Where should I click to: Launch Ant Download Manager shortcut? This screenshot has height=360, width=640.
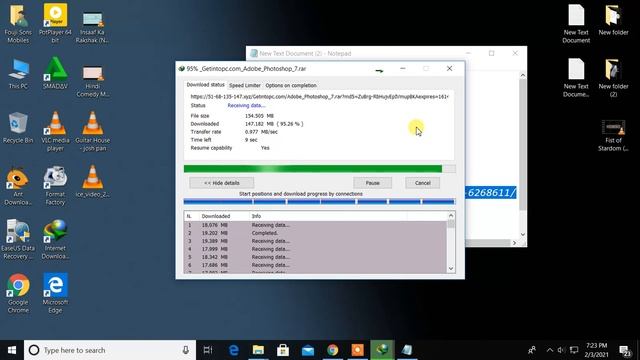pos(18,186)
